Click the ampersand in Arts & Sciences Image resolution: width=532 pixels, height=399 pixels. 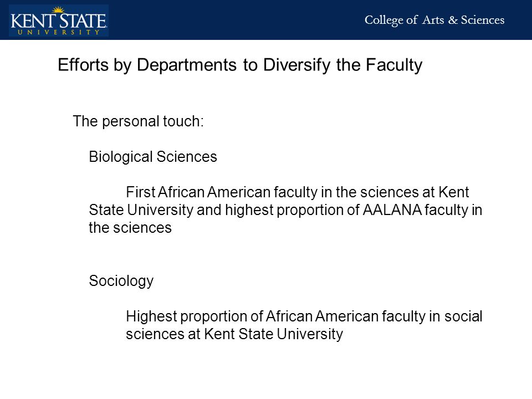click(453, 20)
